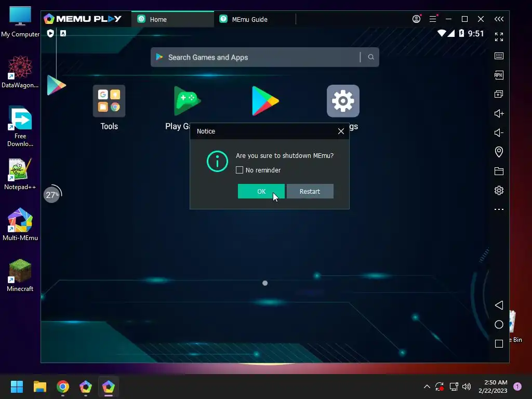Viewport: 532px width, 399px height.
Task: Open the Windows Start menu
Action: 17,387
